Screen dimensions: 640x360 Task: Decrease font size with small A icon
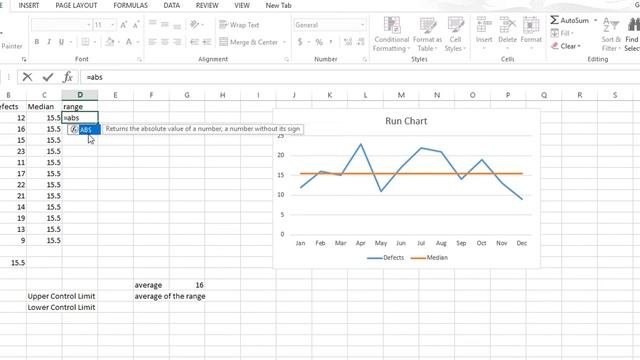[136, 25]
